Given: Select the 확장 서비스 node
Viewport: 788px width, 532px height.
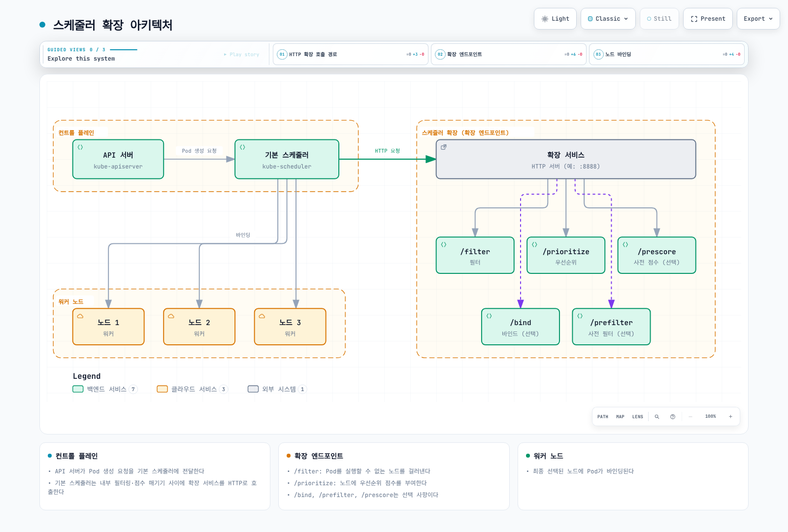Looking at the screenshot, I should pyautogui.click(x=566, y=159).
